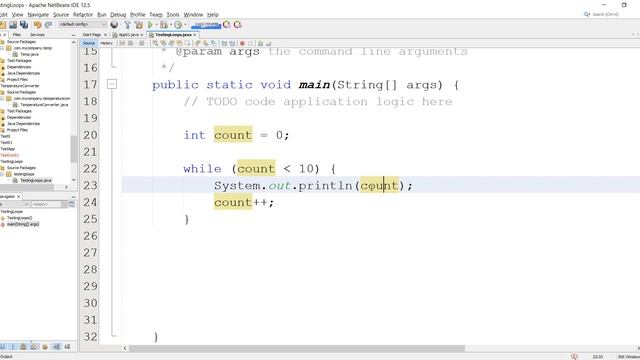Switch to the Start Page tab
640x360 pixels.
91,35
